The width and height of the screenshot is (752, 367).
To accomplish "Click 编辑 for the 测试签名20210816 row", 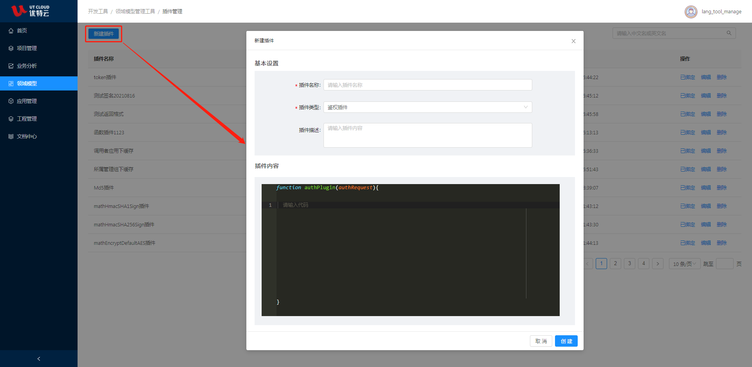I will 705,96.
